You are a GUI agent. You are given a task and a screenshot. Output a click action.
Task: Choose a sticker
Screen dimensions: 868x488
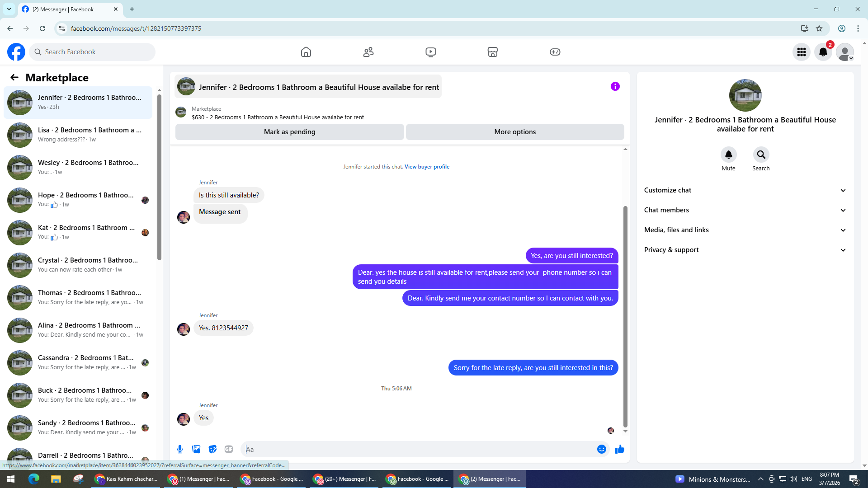tap(212, 449)
